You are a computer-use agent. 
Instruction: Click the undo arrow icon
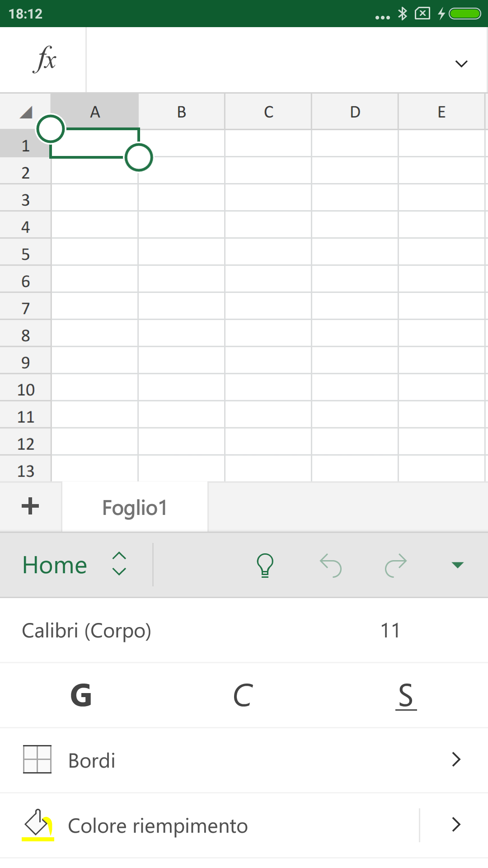pos(331,565)
